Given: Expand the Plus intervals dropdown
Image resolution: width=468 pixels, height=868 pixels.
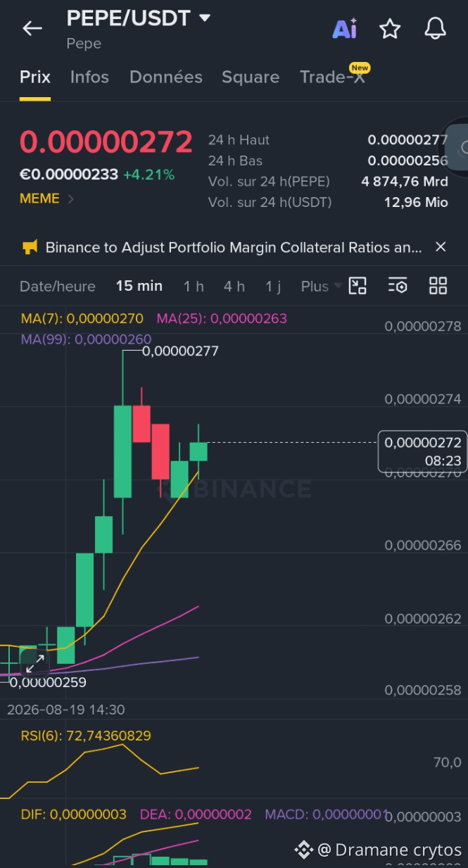Looking at the screenshot, I should coord(321,286).
